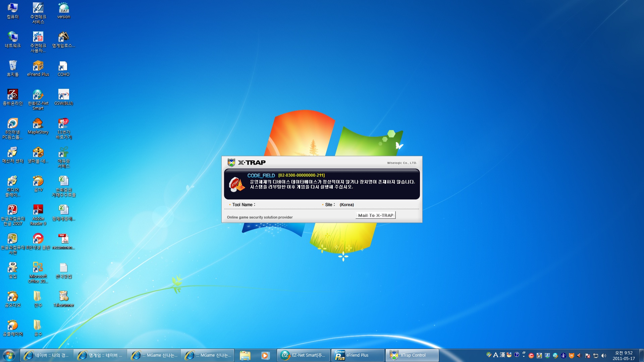
Task: Select the version DAT file icon
Action: click(63, 8)
